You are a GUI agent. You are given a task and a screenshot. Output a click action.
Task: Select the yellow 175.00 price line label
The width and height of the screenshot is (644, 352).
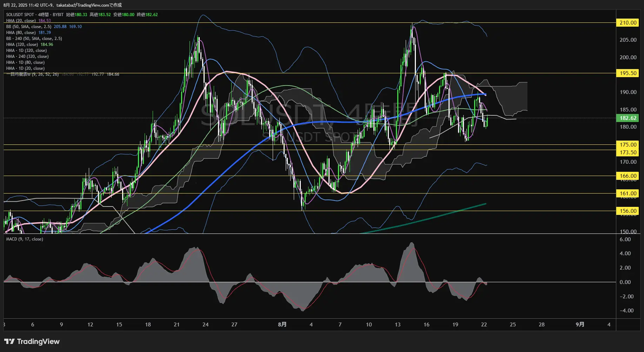click(628, 144)
